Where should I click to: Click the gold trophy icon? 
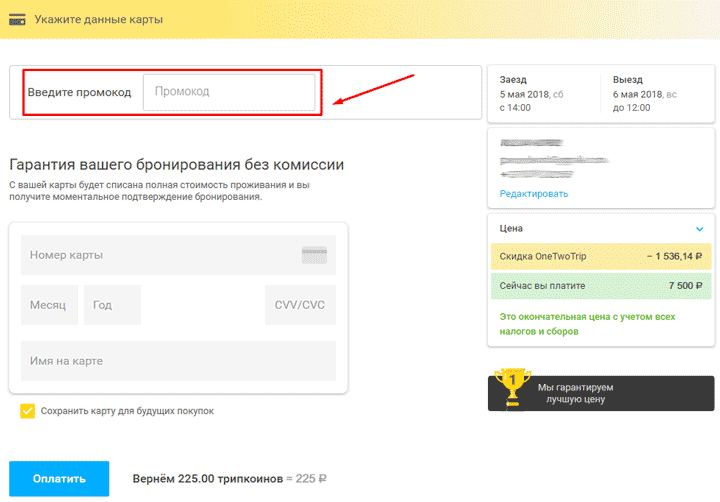coord(513,390)
